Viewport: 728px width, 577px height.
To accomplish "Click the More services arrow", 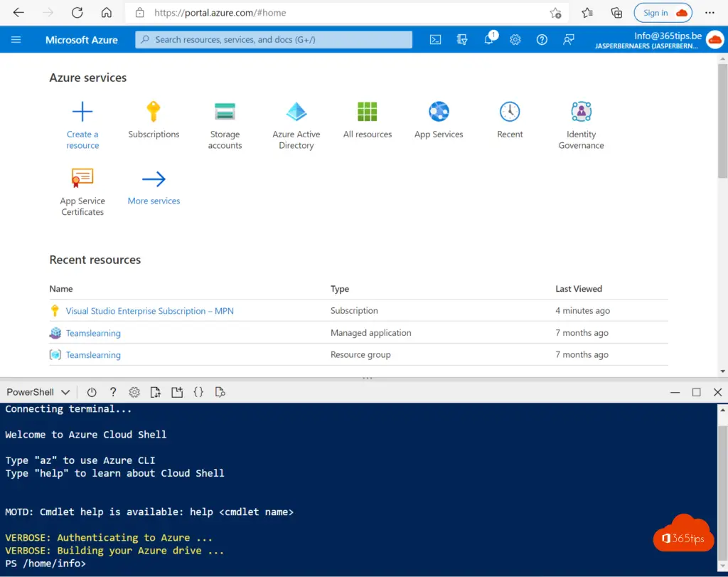I will click(154, 179).
